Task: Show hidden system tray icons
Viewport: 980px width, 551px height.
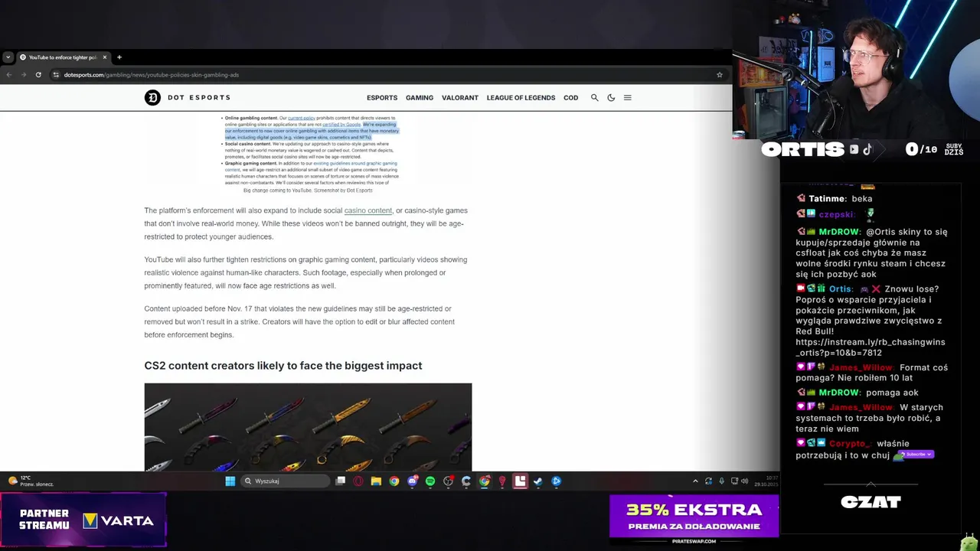Action: [695, 481]
